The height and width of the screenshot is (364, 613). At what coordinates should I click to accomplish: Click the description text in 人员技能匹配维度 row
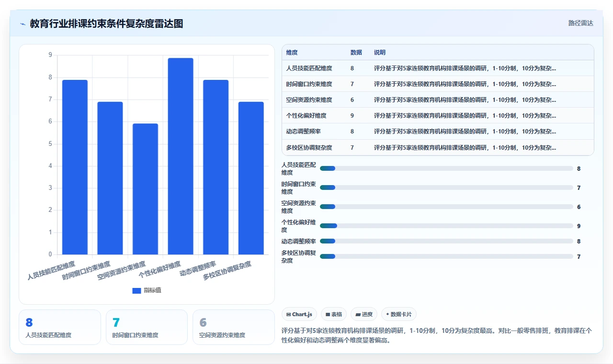[465, 68]
